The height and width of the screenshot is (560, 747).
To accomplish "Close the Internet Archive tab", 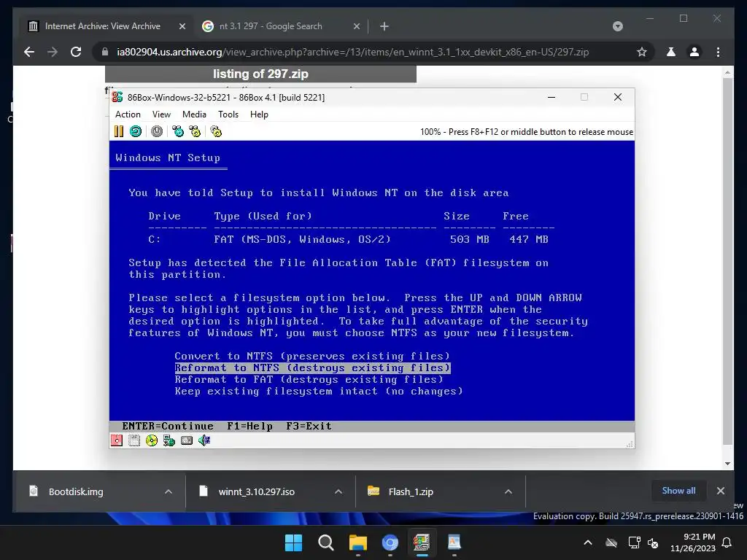I will [182, 26].
